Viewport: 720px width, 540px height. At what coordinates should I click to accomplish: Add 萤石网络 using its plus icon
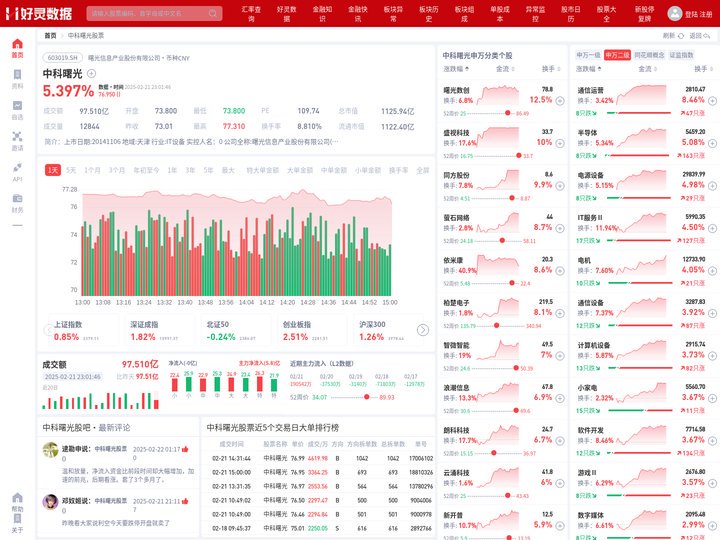point(560,228)
